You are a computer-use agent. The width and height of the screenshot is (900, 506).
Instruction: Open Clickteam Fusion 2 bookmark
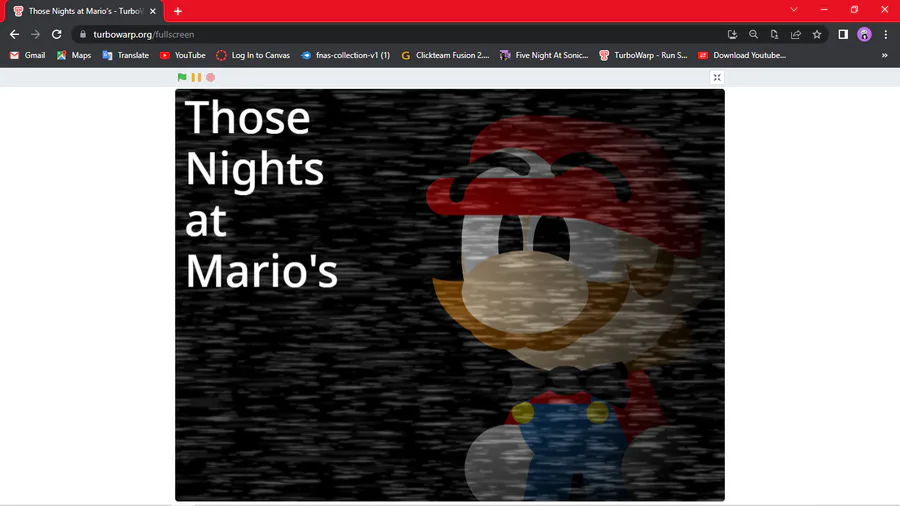point(445,55)
